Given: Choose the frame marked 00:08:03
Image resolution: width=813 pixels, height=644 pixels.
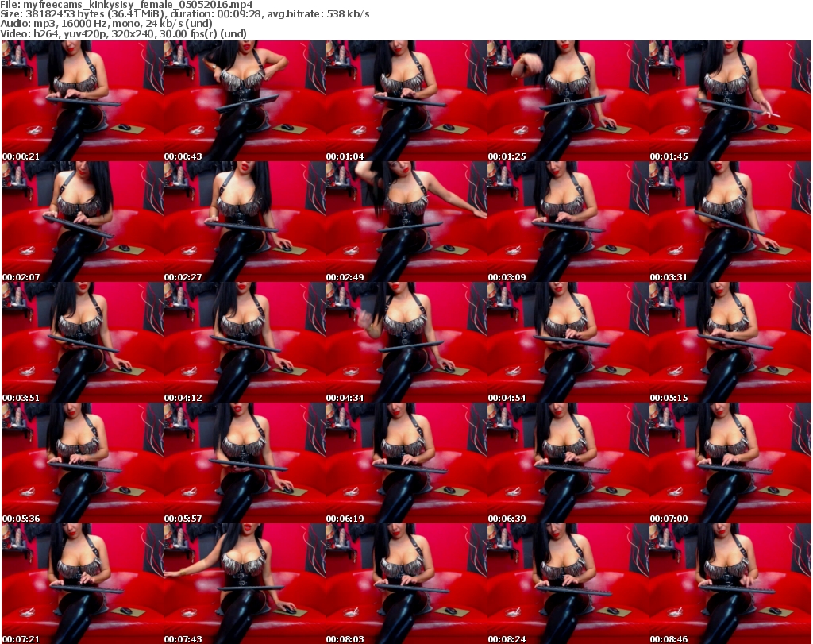Looking at the screenshot, I should (406, 584).
